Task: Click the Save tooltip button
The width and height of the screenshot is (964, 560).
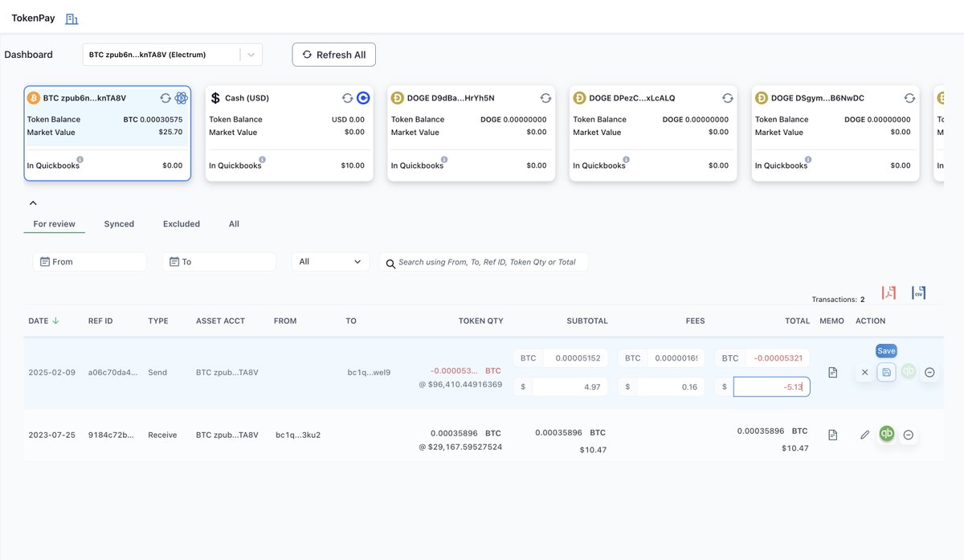Action: pyautogui.click(x=886, y=351)
